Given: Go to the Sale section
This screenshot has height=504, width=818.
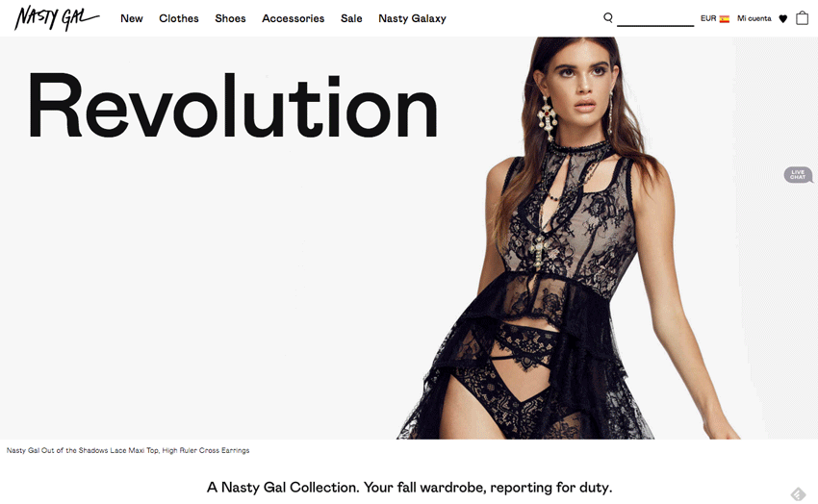Looking at the screenshot, I should [351, 18].
